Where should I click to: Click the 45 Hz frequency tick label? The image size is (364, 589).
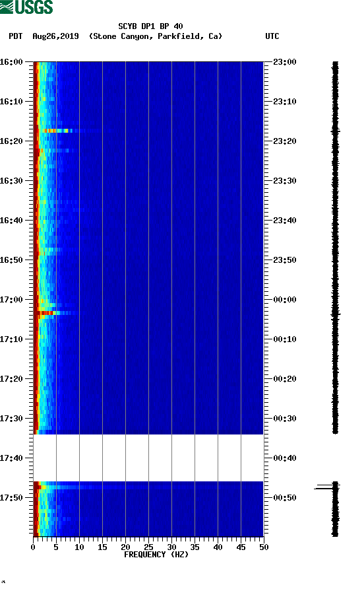point(241,547)
